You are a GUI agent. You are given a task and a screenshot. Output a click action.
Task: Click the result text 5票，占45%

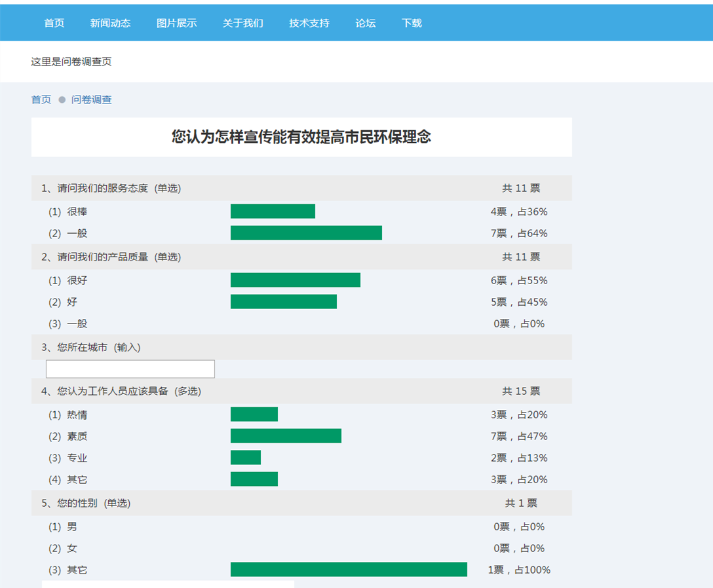pos(519,302)
